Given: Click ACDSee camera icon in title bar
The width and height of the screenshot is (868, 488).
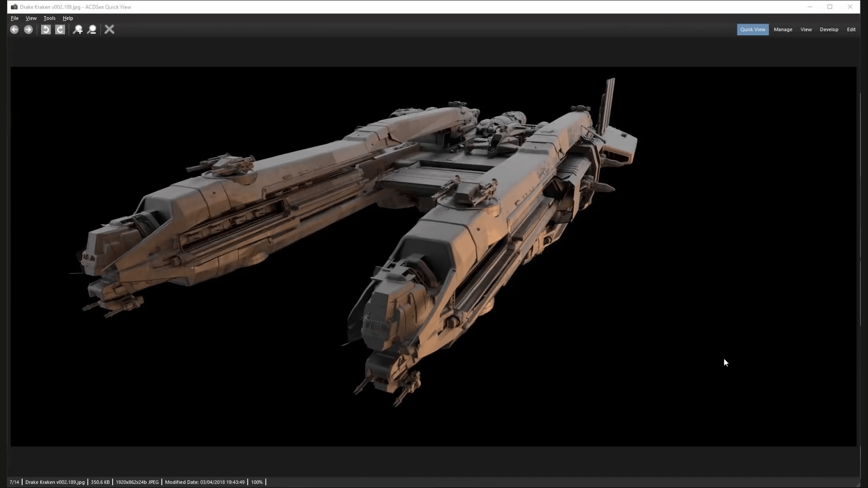Looking at the screenshot, I should [x=14, y=7].
